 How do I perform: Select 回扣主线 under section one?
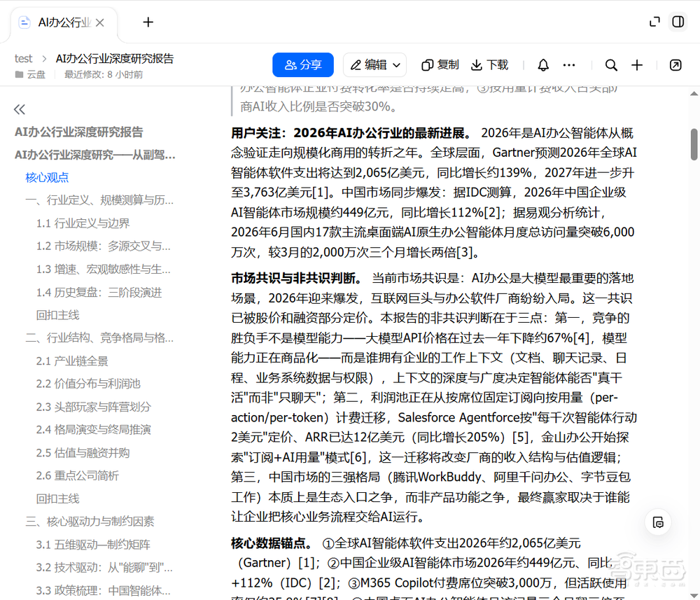57,315
